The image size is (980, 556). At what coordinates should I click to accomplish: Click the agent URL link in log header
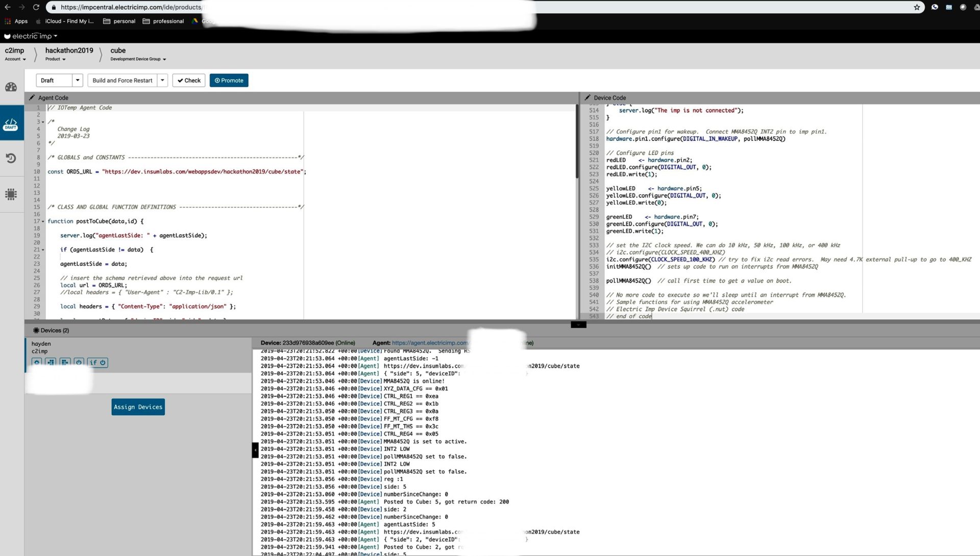tap(429, 343)
